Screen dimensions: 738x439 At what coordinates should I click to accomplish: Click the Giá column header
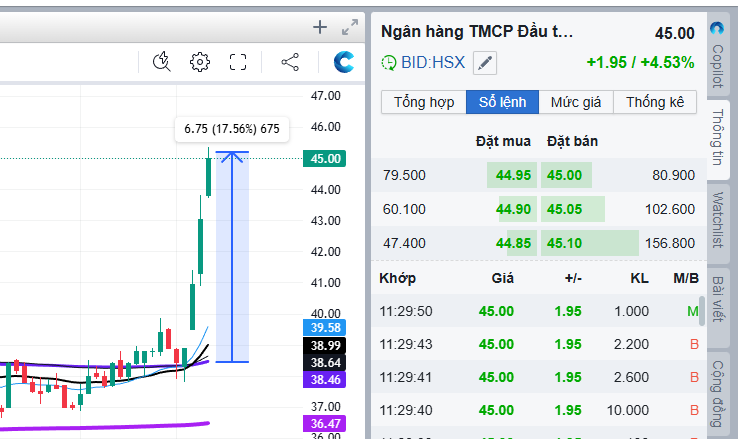[502, 278]
